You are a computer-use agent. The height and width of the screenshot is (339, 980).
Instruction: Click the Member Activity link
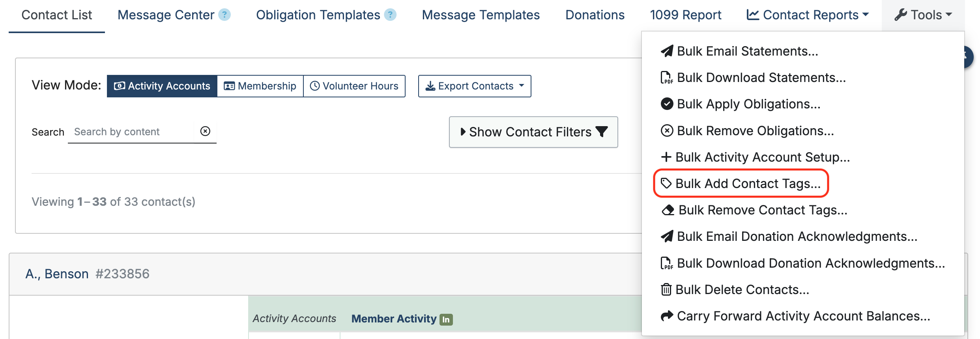394,319
